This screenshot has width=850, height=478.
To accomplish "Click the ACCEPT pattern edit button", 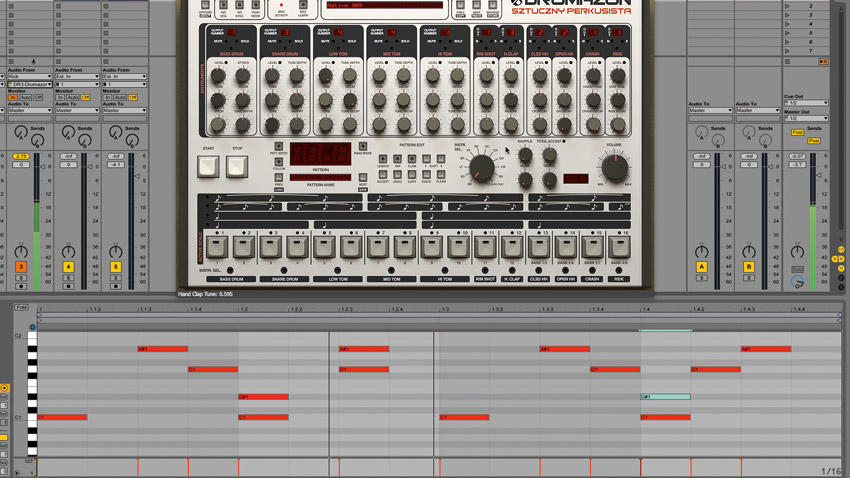I will point(383,175).
